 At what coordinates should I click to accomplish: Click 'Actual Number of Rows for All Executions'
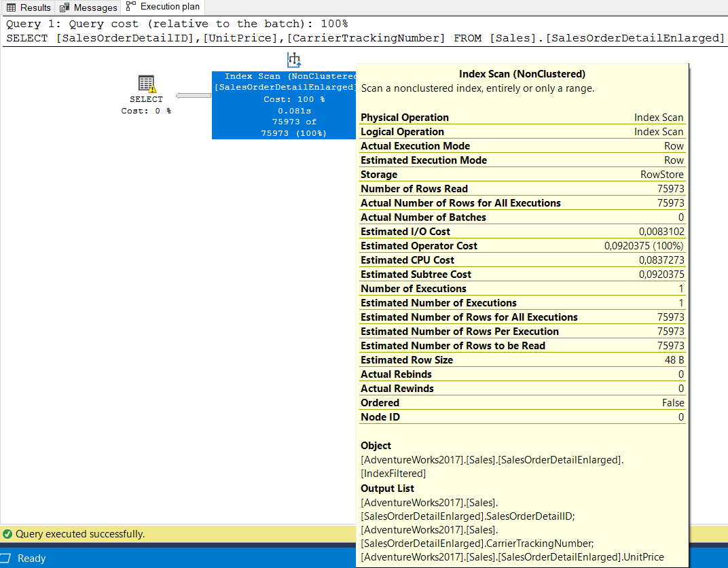(522, 203)
